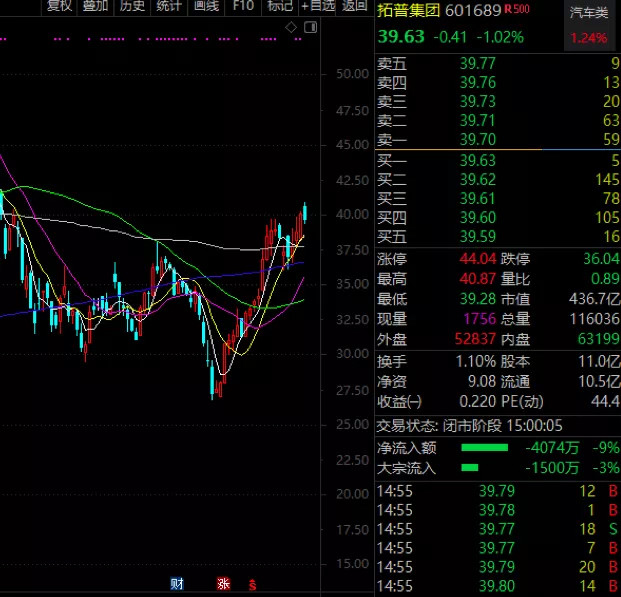Click 外盘 value 52837
This screenshot has width=621, height=597.
(475, 339)
